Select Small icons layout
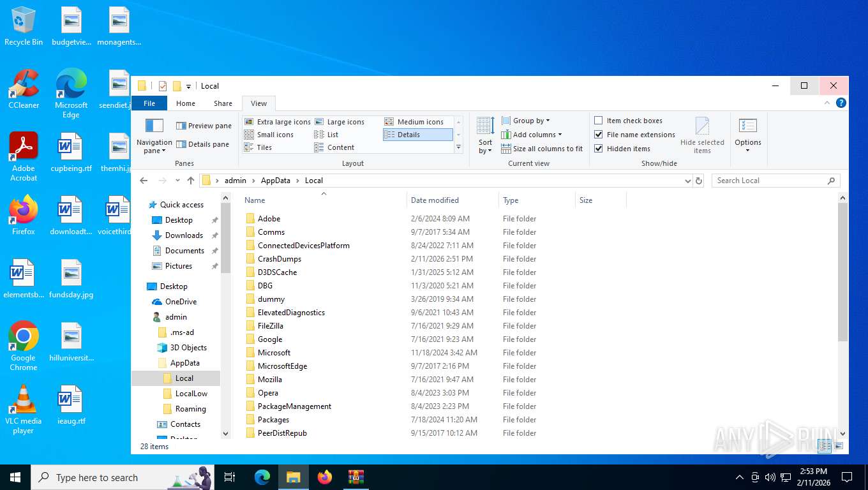This screenshot has height=490, width=868. point(269,135)
